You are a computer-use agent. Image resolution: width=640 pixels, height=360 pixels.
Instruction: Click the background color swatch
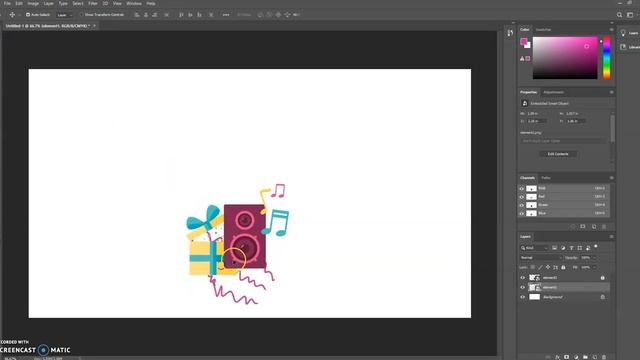click(529, 46)
